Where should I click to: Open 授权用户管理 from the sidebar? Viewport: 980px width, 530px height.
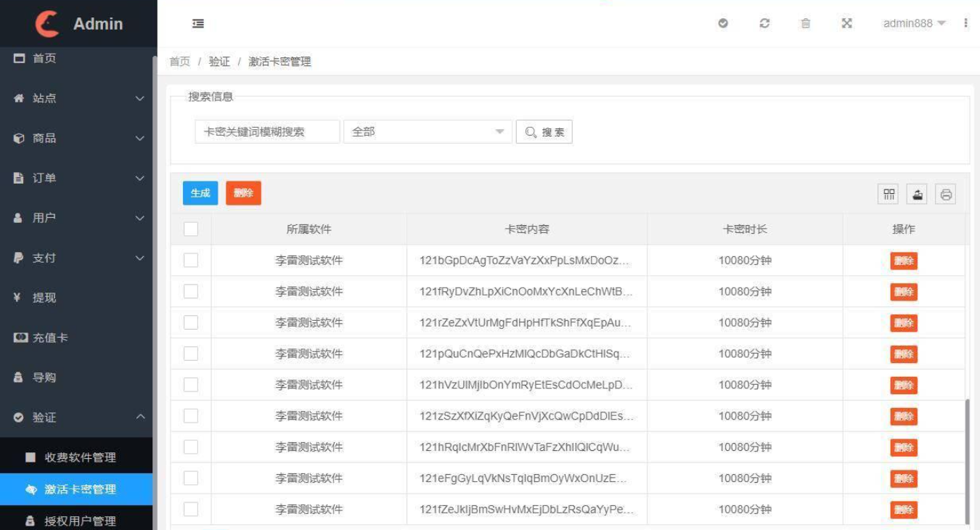point(77,520)
